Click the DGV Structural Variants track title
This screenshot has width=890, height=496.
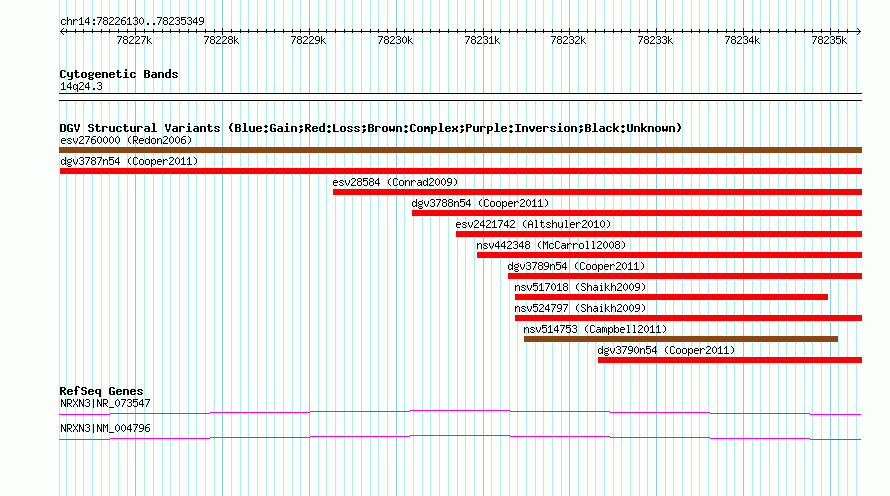tap(371, 128)
